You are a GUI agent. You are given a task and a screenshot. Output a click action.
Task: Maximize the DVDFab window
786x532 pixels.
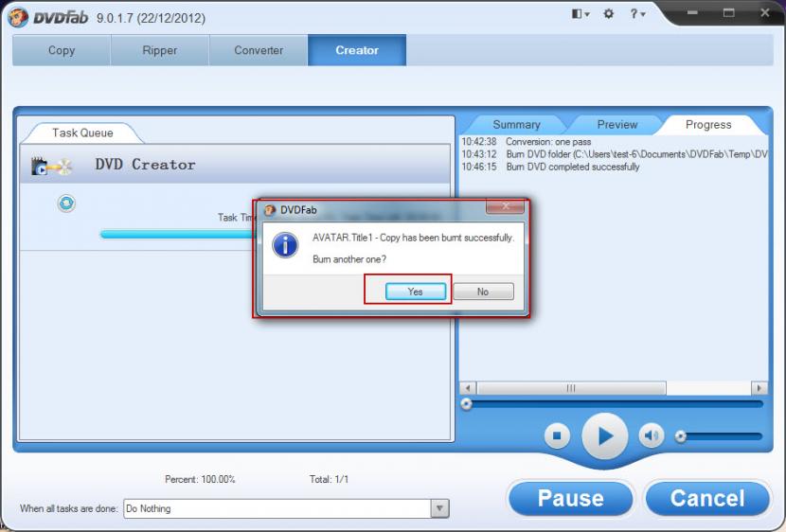pyautogui.click(x=729, y=12)
